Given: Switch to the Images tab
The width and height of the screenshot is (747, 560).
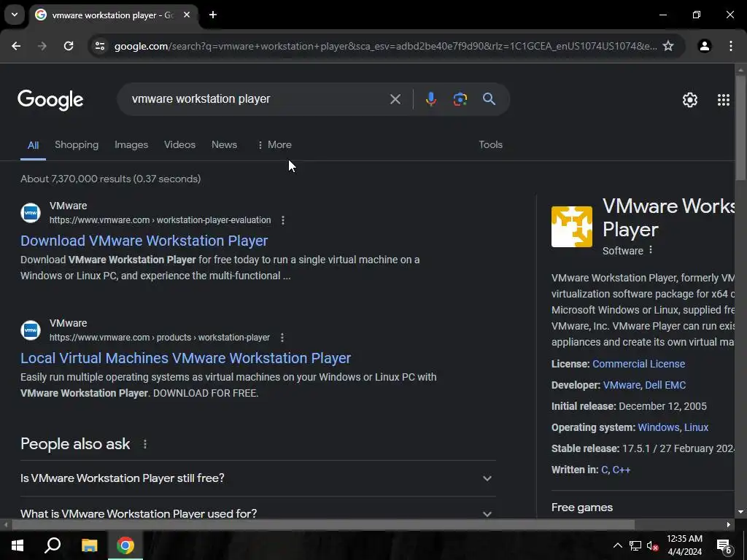Looking at the screenshot, I should click(131, 145).
